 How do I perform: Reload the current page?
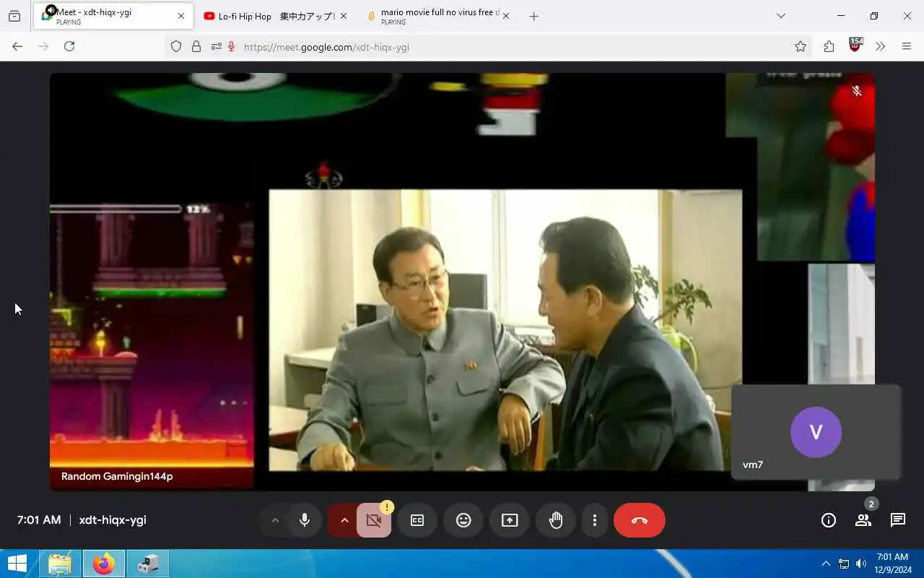[69, 46]
